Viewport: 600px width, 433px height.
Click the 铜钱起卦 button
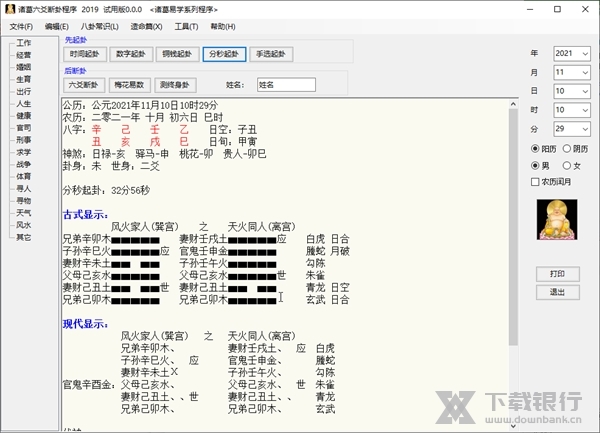pos(177,54)
